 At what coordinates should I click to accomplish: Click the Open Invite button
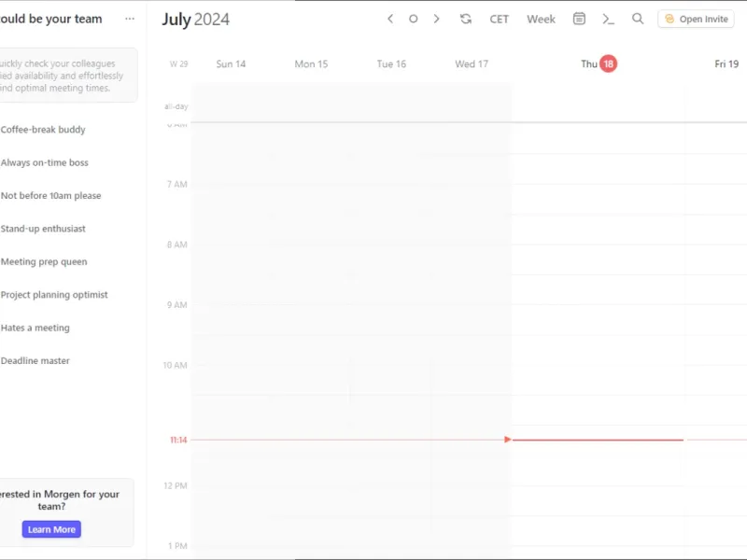point(696,19)
